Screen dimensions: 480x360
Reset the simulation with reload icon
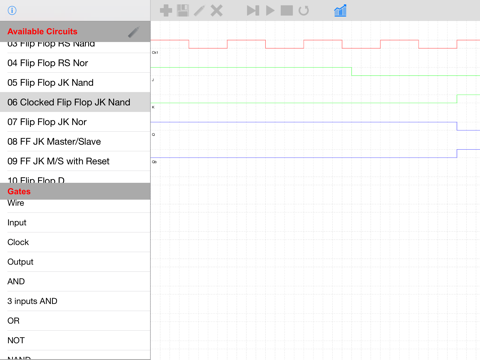304,10
